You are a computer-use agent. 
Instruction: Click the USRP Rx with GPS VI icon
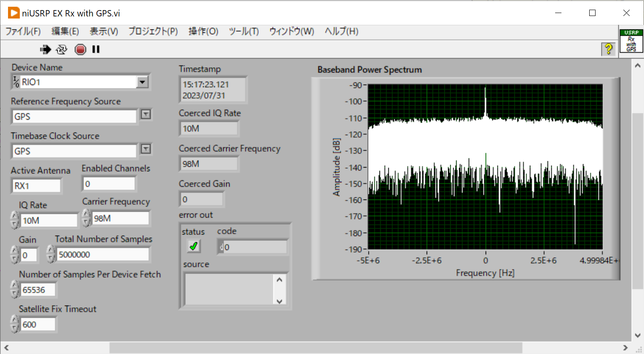tap(631, 41)
